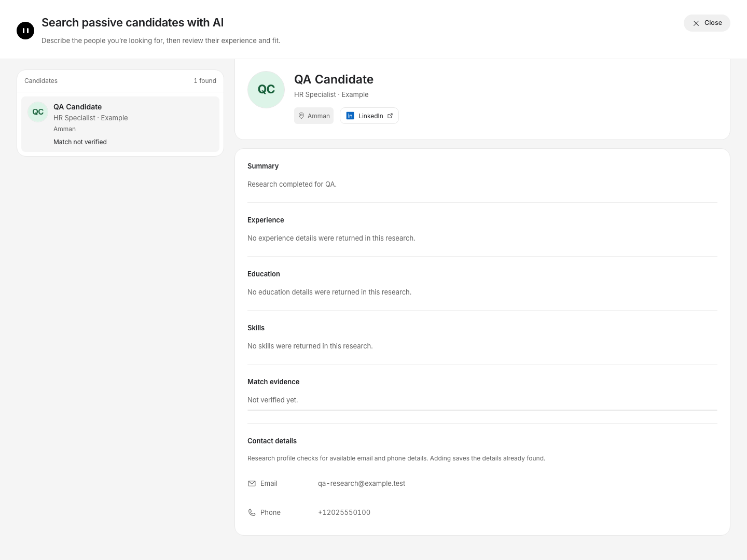Select QA Candidate card in candidates list
The image size is (747, 560).
[x=120, y=124]
